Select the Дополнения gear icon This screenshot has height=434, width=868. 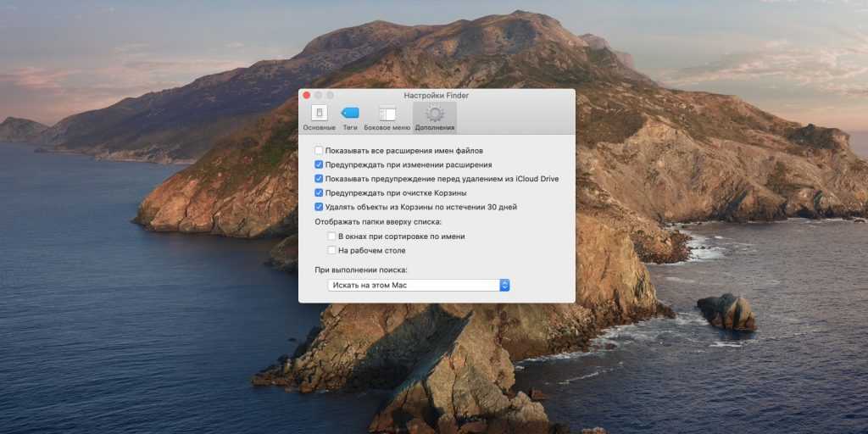coord(435,113)
